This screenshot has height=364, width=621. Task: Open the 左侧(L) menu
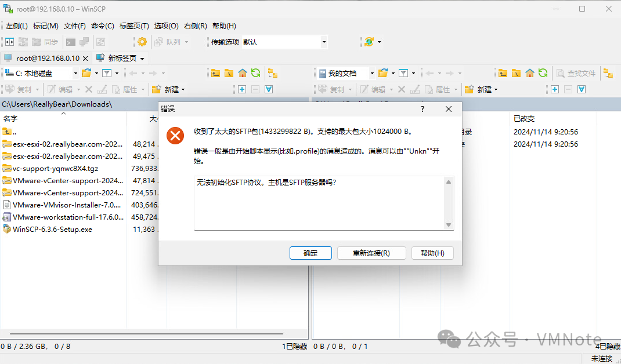[x=17, y=26]
